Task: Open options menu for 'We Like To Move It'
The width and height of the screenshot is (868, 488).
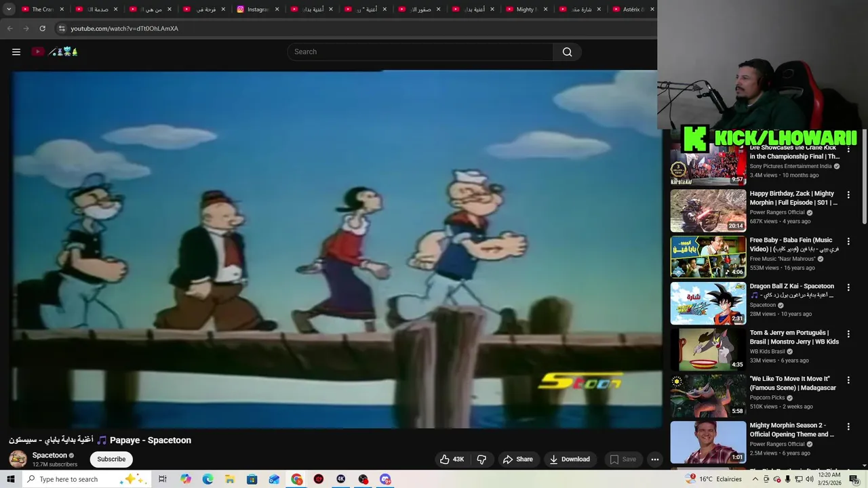Action: 848,380
